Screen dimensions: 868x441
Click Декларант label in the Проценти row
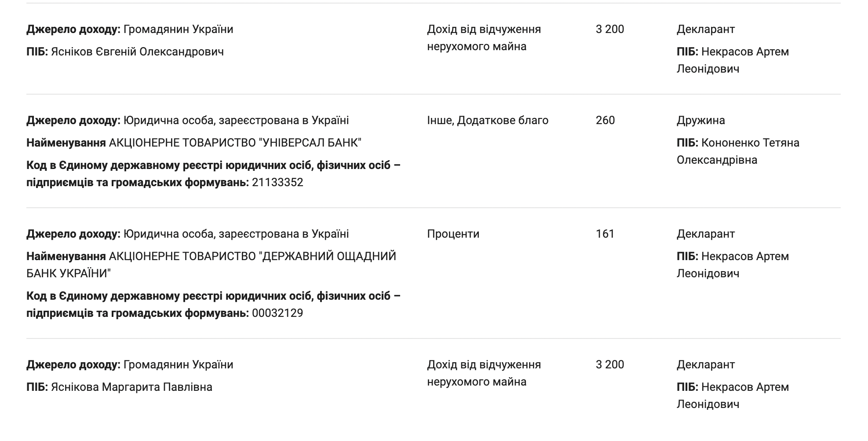pos(705,234)
